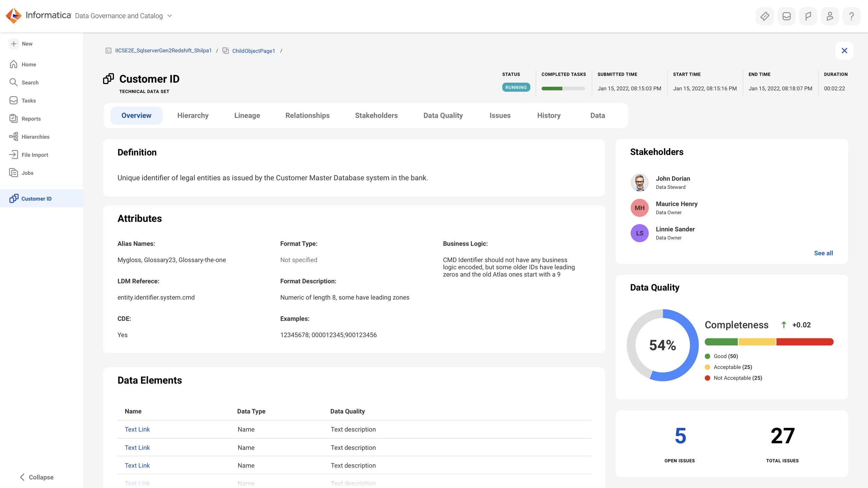
Task: Open the user profile icon
Action: (830, 16)
